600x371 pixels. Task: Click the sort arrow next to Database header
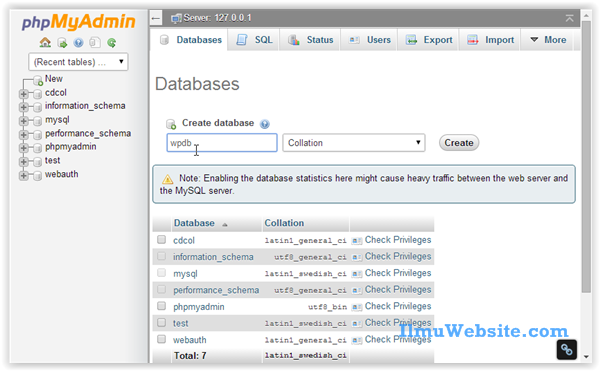click(225, 225)
